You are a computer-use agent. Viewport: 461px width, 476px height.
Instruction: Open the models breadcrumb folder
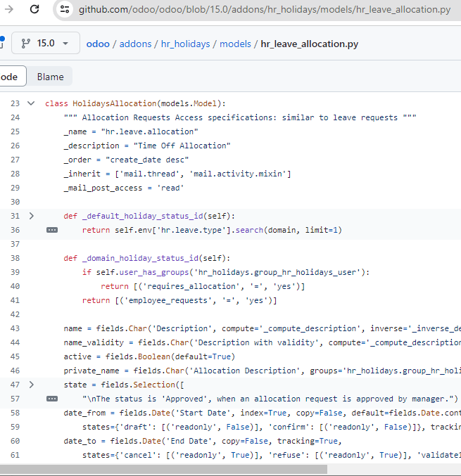235,44
